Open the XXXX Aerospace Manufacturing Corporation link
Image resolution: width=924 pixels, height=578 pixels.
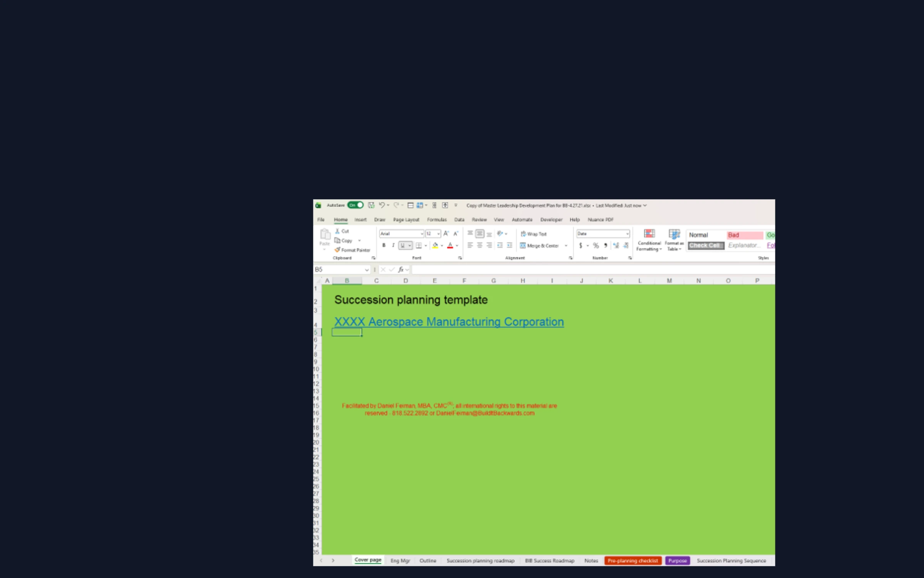(449, 322)
